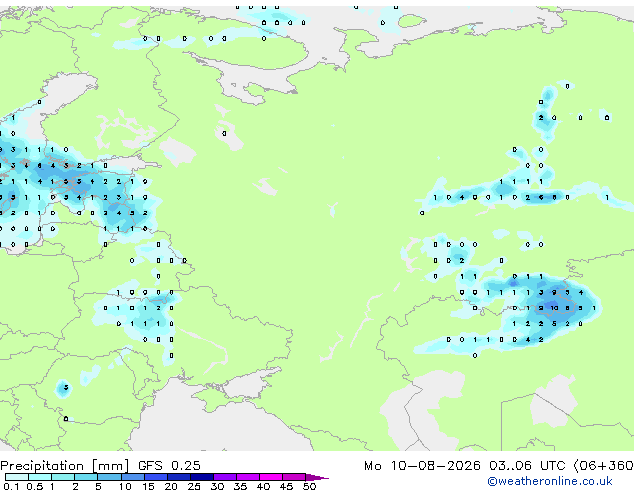Click the '03..06 UTC' time range text
The image size is (634, 490).
click(527, 466)
